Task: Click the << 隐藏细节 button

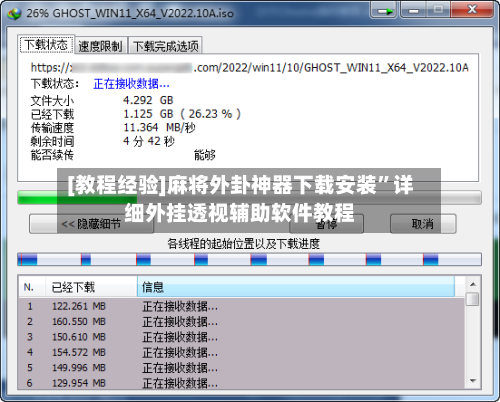Action: click(x=91, y=224)
